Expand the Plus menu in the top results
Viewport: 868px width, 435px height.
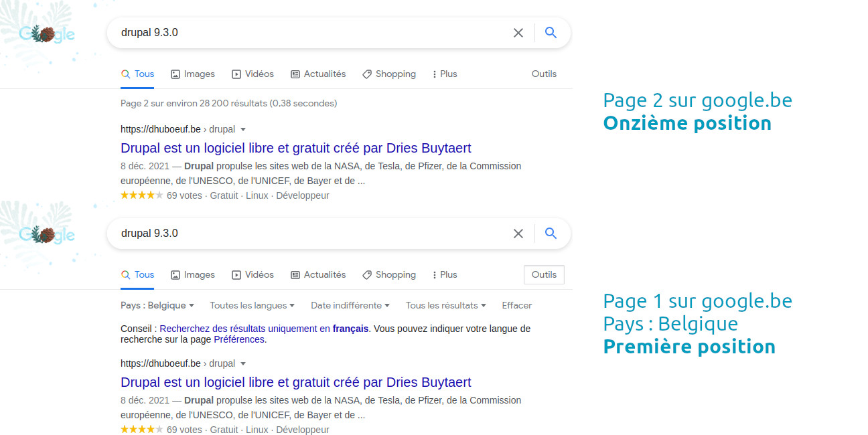[x=445, y=74]
